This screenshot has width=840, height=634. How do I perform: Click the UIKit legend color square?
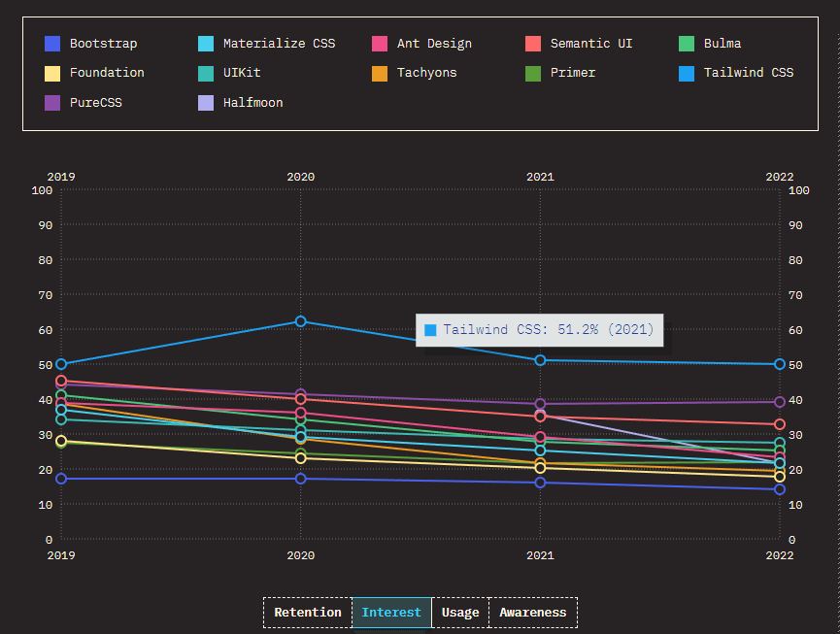pos(206,74)
